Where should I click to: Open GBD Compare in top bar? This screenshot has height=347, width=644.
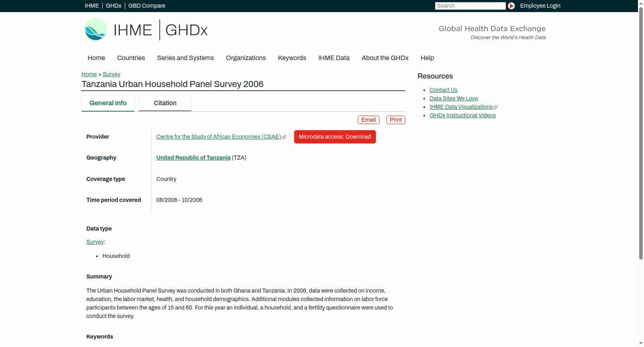pos(147,6)
